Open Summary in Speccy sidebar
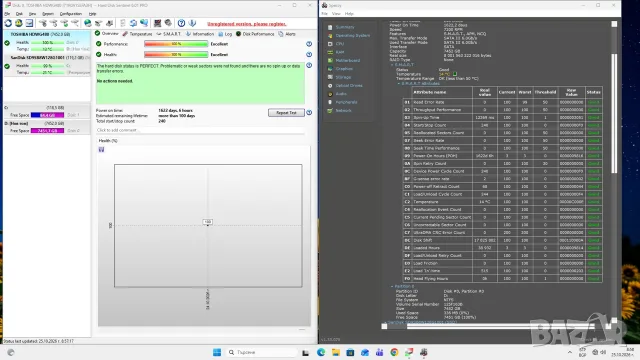This screenshot has height=360, width=640. click(344, 27)
